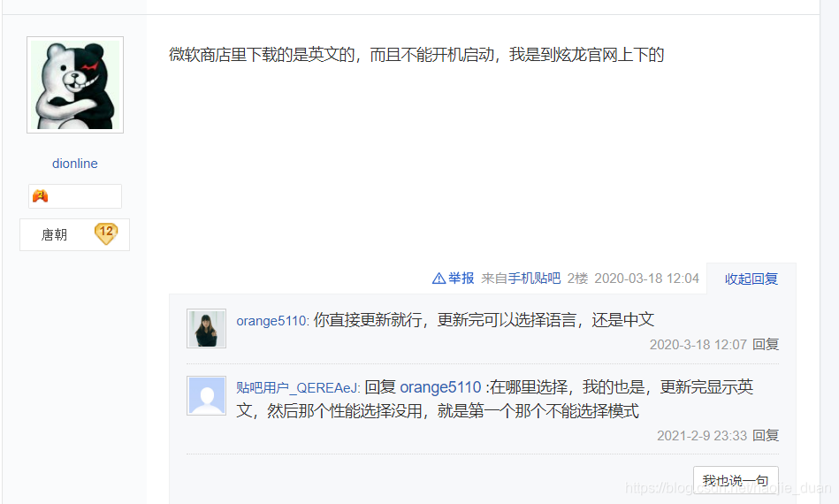Reply to the 2021-2-9 comment via 回复
839x504 pixels.
tap(766, 436)
